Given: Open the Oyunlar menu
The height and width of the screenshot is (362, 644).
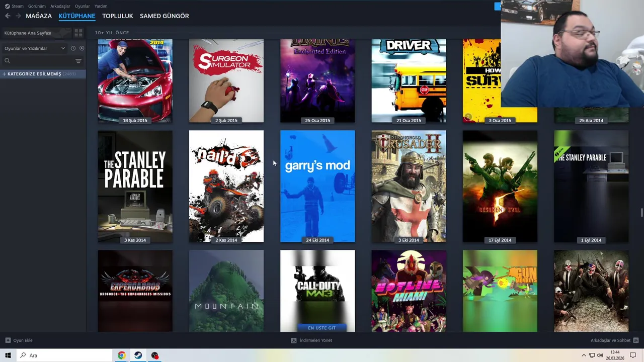Looking at the screenshot, I should pos(83,7).
